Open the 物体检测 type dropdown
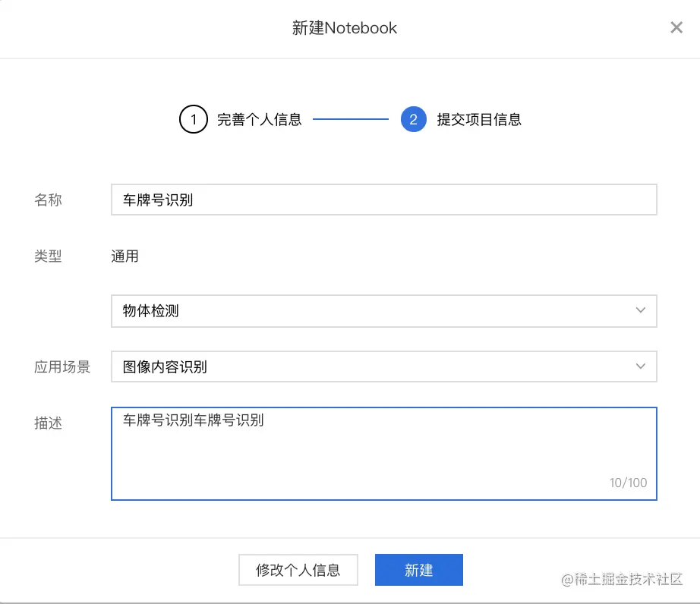Image resolution: width=700 pixels, height=604 pixels. [383, 311]
